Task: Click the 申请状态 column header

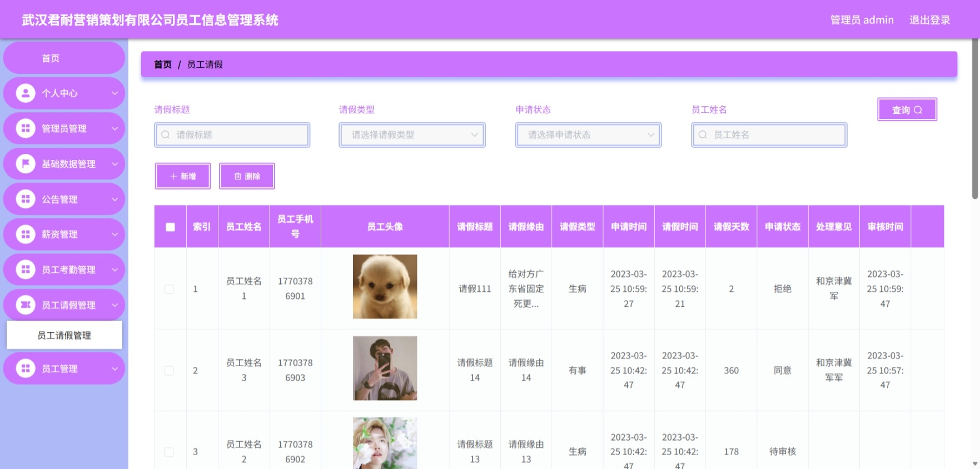Action: tap(783, 227)
